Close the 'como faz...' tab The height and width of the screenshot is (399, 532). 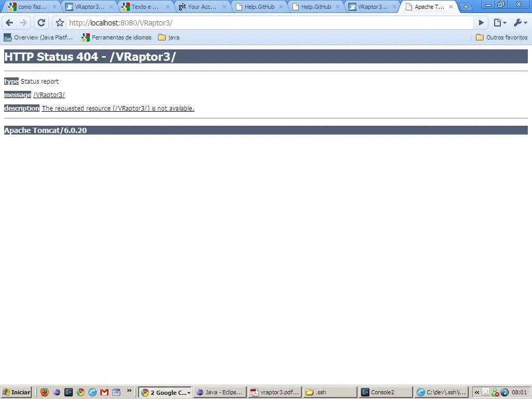click(x=54, y=6)
